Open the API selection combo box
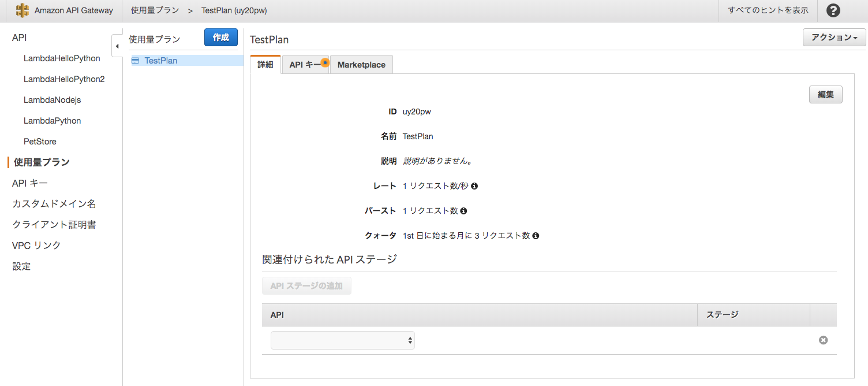Image resolution: width=868 pixels, height=386 pixels. click(342, 340)
